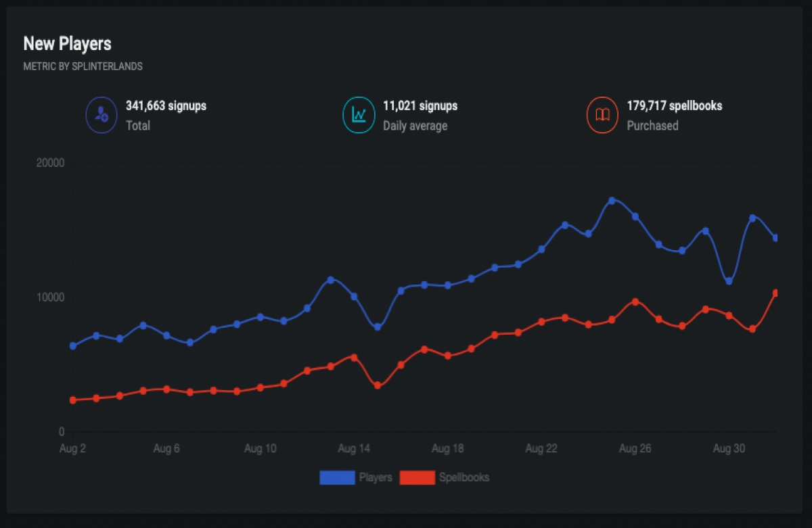Screen dimensions: 812x528
Task: Click the METRIC BY SPLINTERLANDS subtitle
Action: 83,67
